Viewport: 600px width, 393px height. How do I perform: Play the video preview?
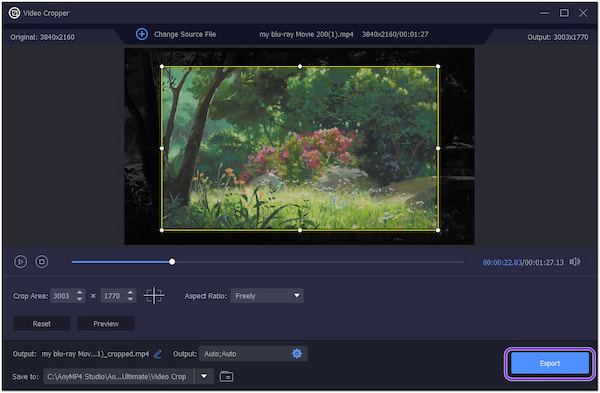pyautogui.click(x=21, y=262)
